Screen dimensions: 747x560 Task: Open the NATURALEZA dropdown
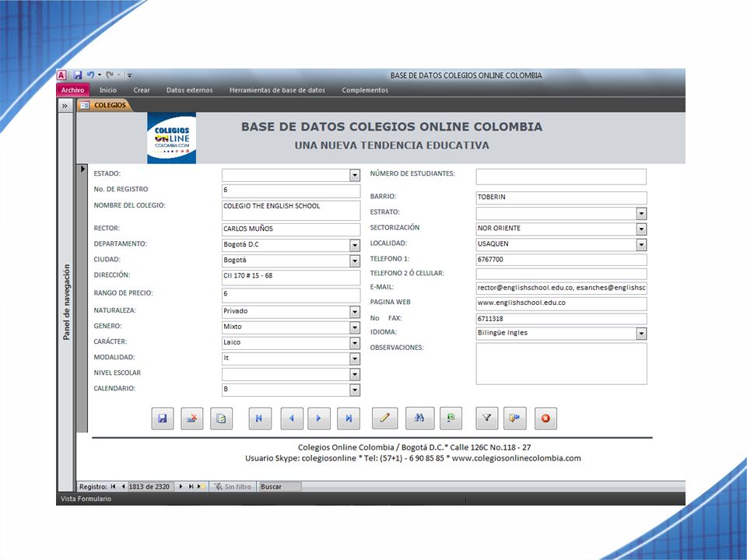click(355, 312)
